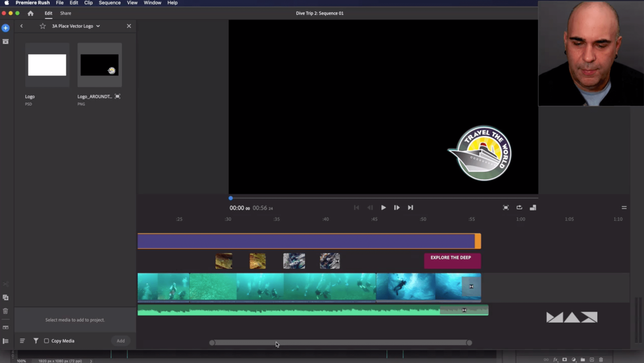Click the Travel The World logo in the preview
This screenshot has height=363, width=644.
tap(479, 153)
